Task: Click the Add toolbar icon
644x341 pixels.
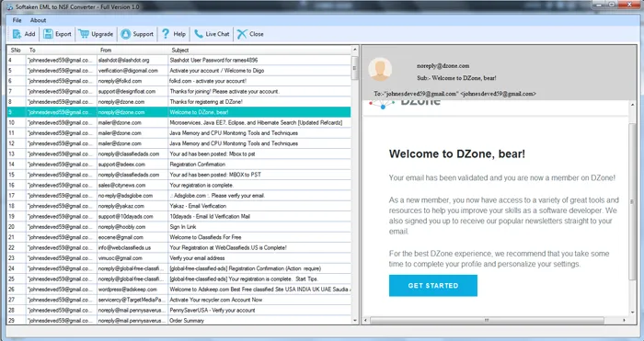Action: pyautogui.click(x=17, y=34)
